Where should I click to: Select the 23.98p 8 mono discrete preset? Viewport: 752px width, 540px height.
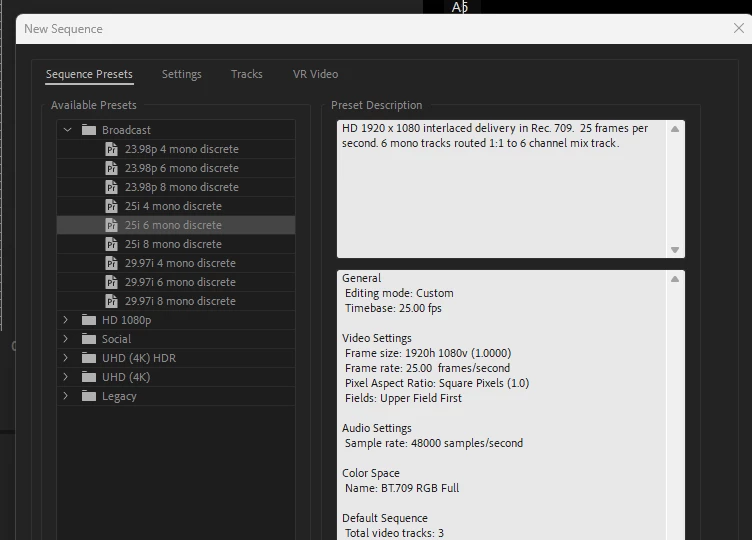point(176,187)
